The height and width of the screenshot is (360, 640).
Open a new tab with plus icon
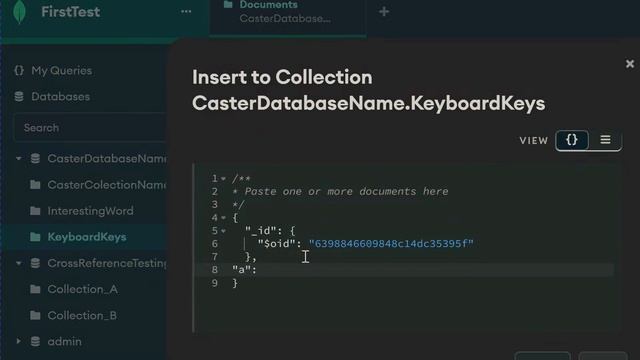(384, 11)
